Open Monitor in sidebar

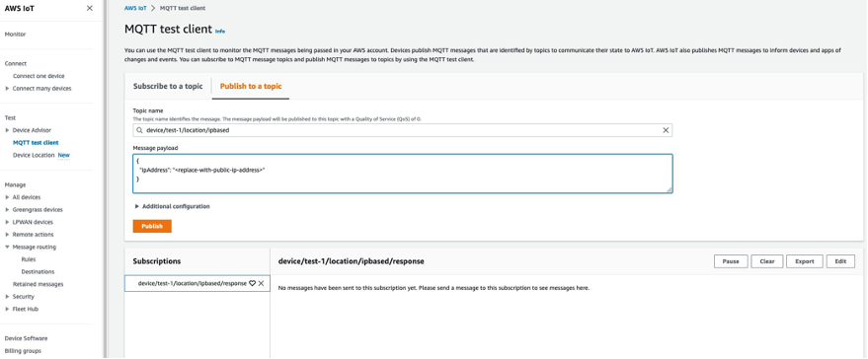click(15, 35)
